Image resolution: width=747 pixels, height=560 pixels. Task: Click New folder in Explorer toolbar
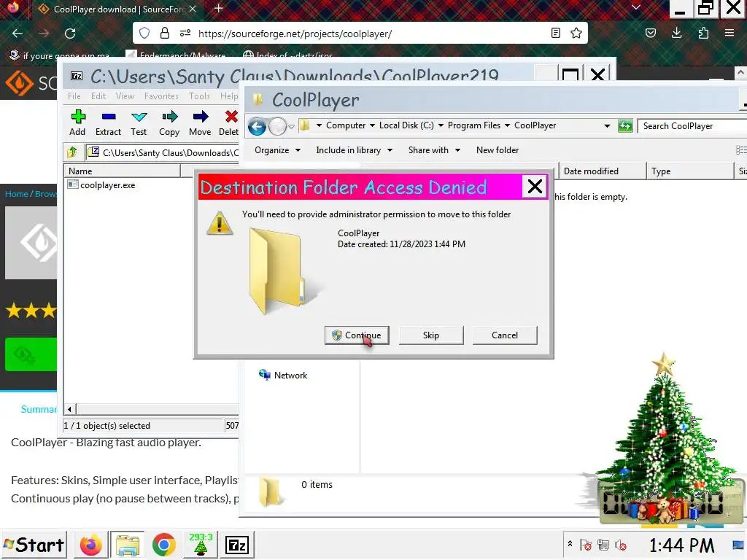click(x=498, y=150)
